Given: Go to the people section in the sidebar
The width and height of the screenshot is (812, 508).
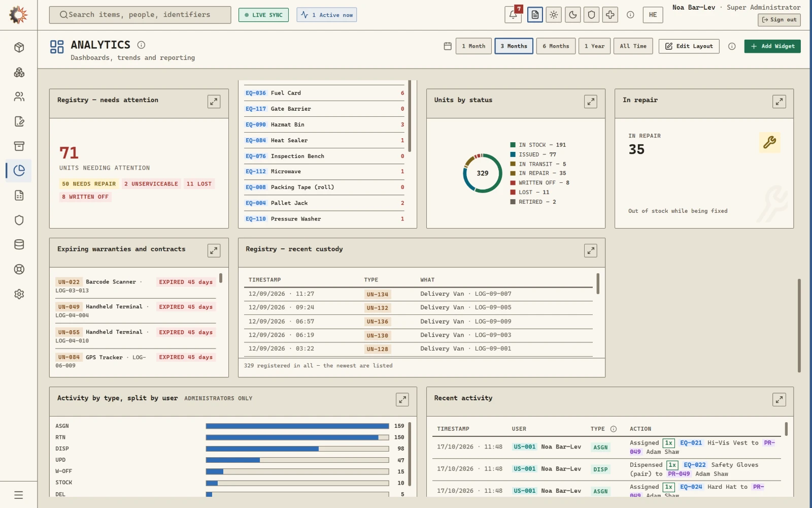Looking at the screenshot, I should coord(19,97).
